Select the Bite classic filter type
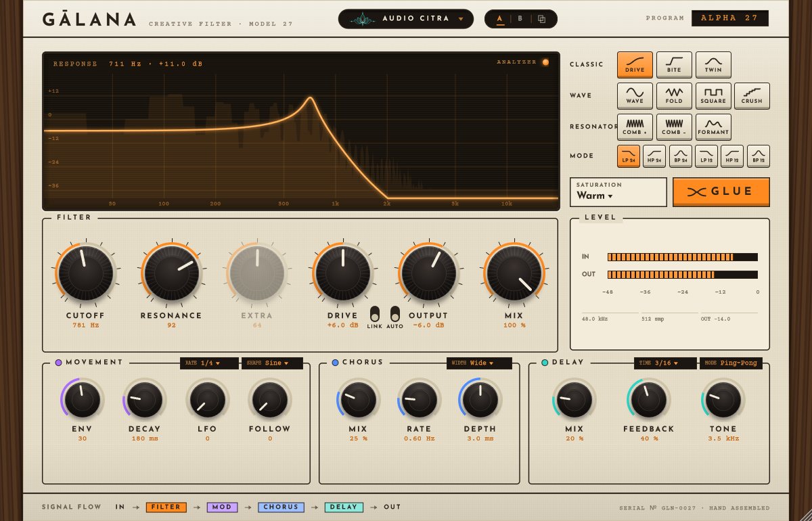 (x=674, y=64)
